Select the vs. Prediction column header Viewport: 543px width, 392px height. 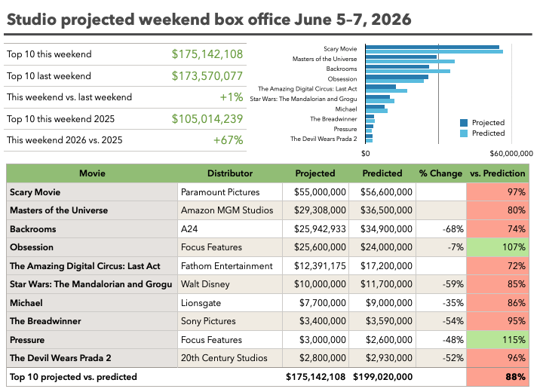pos(497,173)
